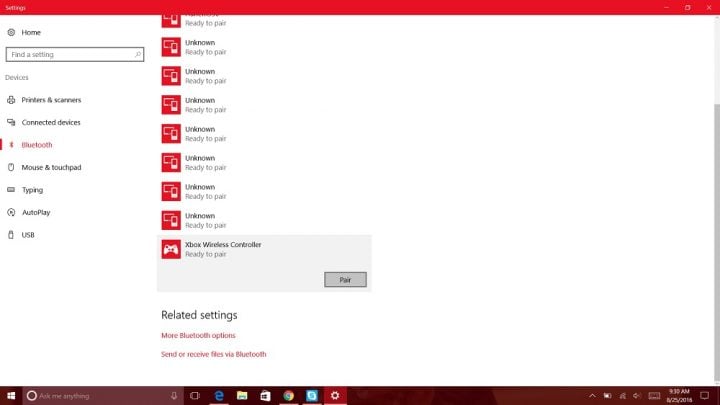Click the Xbox controller gamepad icon
The height and width of the screenshot is (405, 720).
(171, 249)
